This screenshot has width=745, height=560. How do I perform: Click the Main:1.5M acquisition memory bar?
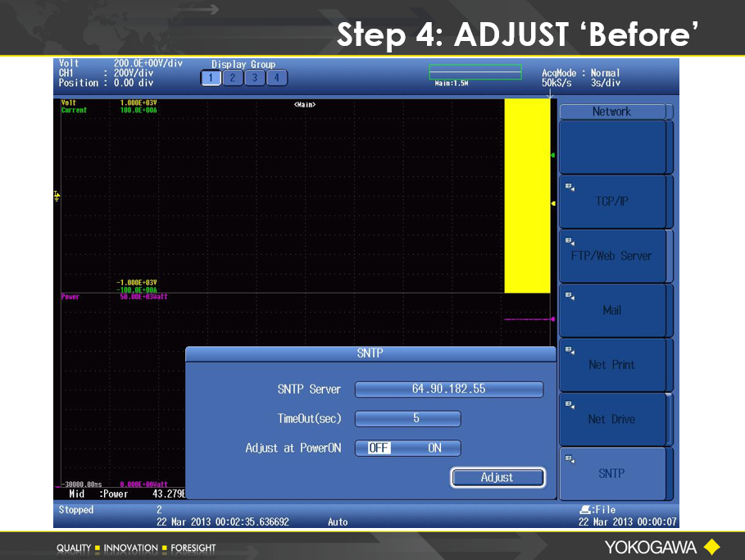475,73
